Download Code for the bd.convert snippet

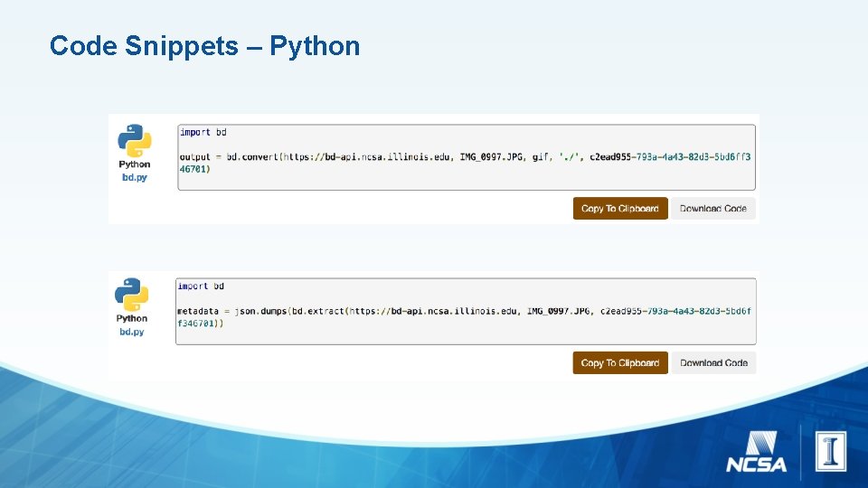(x=713, y=208)
